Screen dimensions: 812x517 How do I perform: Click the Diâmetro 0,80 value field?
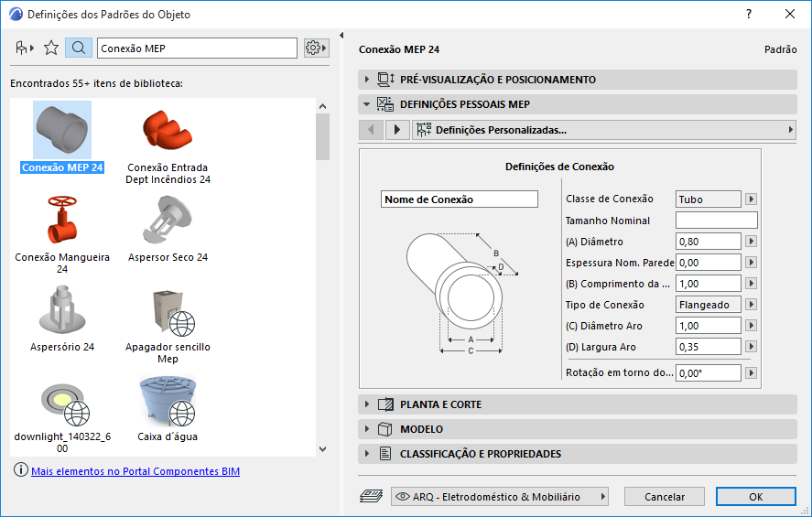(x=708, y=242)
